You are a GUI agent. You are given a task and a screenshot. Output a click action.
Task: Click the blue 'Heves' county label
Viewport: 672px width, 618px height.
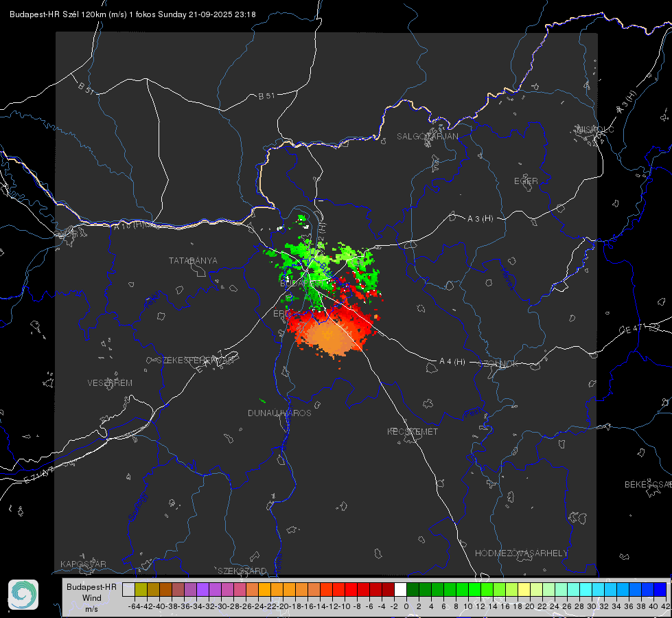pyautogui.click(x=508, y=279)
